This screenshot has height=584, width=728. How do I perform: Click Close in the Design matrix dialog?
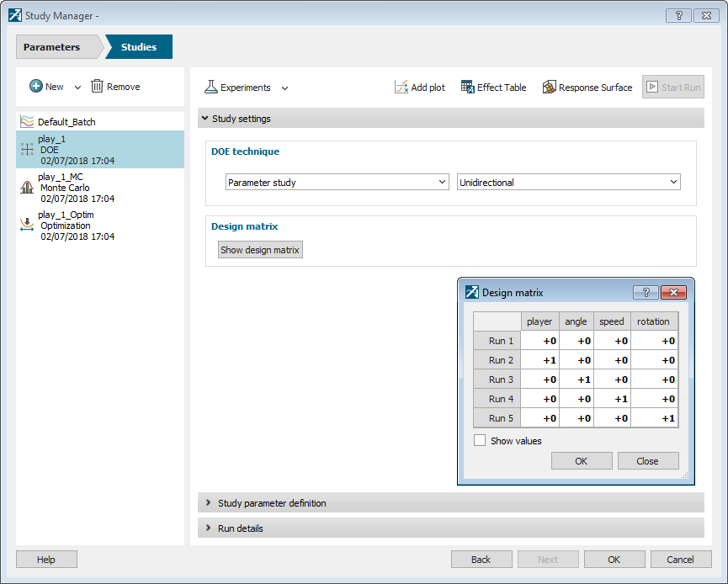[648, 460]
